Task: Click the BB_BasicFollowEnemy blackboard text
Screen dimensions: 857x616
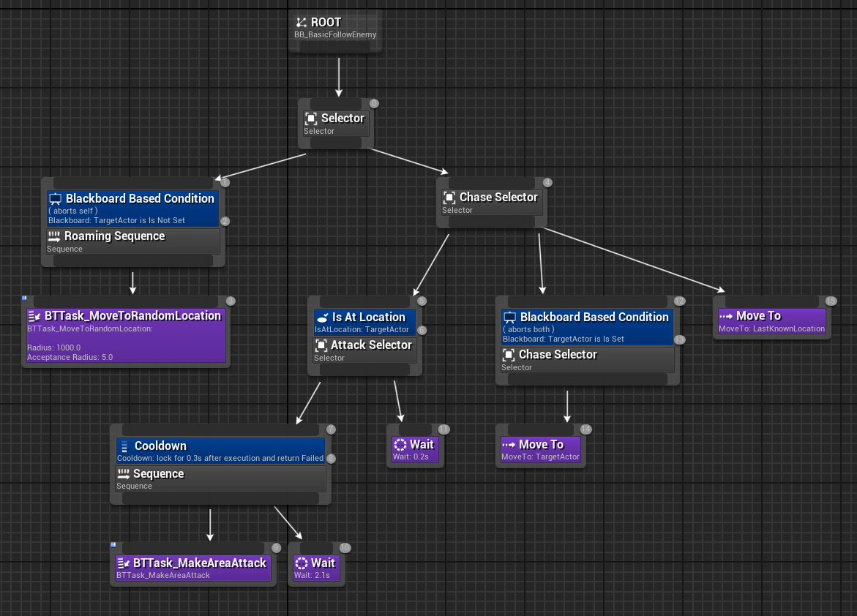Action: 335,34
